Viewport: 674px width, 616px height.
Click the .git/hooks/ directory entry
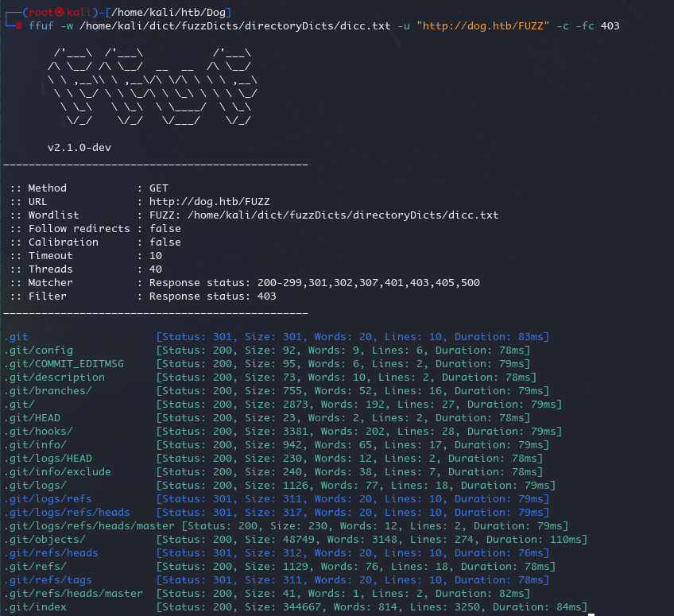pyautogui.click(x=38, y=431)
